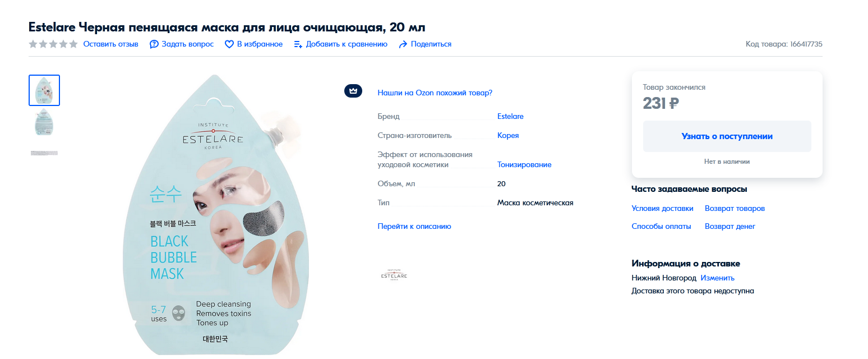
Task: Click the "Корея" country link
Action: pos(508,135)
